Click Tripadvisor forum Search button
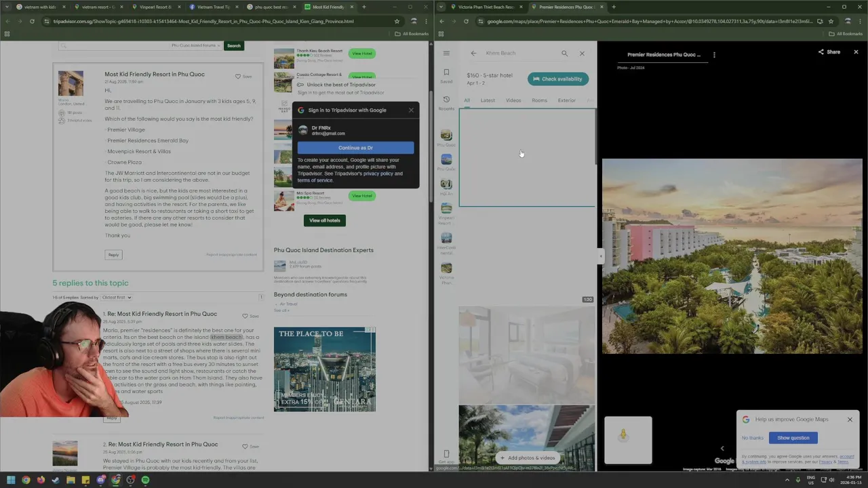The image size is (868, 488). 233,45
